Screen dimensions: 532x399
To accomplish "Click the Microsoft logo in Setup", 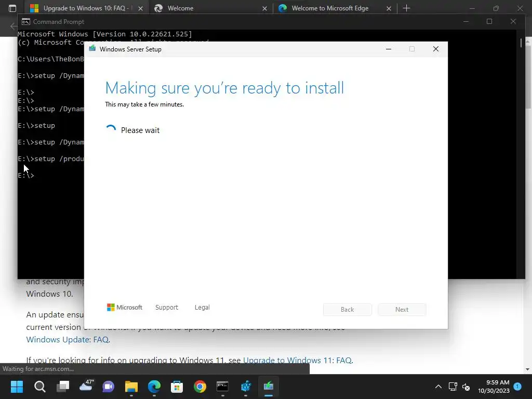I will tap(125, 308).
